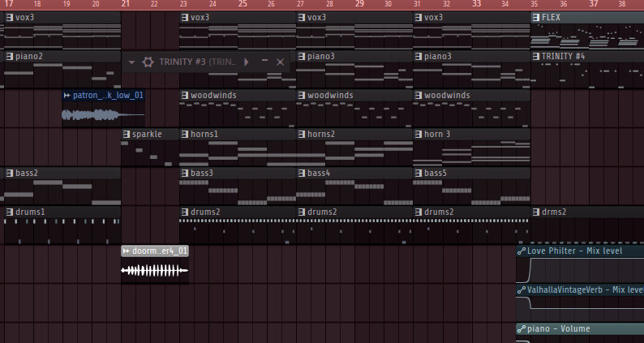Click the doorm..er4_01 audio waveform

point(154,270)
